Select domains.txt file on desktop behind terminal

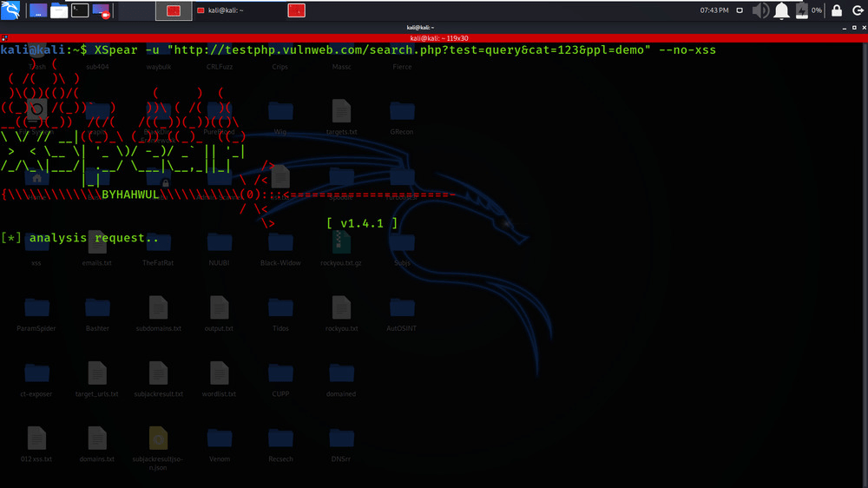tap(97, 445)
